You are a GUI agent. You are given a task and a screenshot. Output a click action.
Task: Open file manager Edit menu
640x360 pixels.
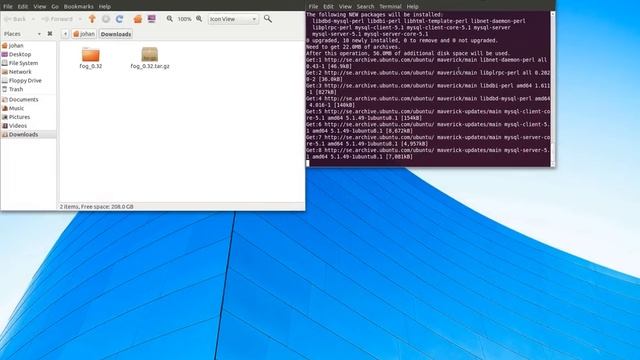click(x=23, y=7)
